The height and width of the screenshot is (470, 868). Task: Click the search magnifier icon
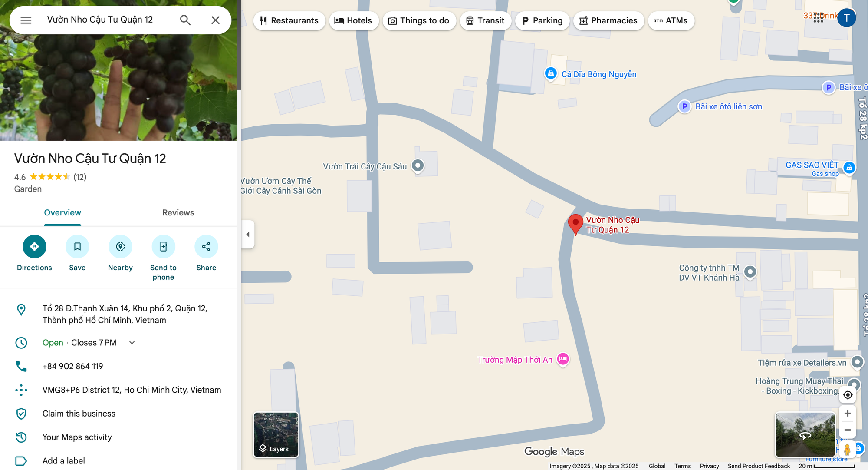pyautogui.click(x=185, y=20)
